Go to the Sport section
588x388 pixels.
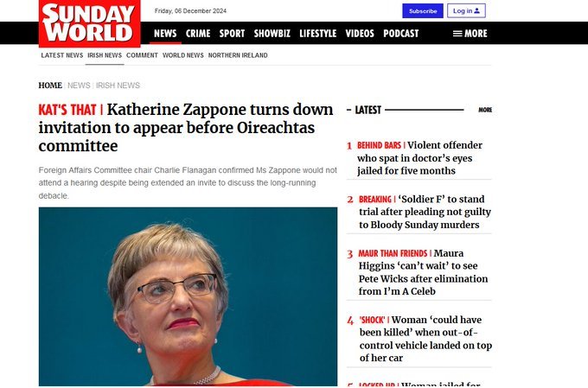coord(232,34)
